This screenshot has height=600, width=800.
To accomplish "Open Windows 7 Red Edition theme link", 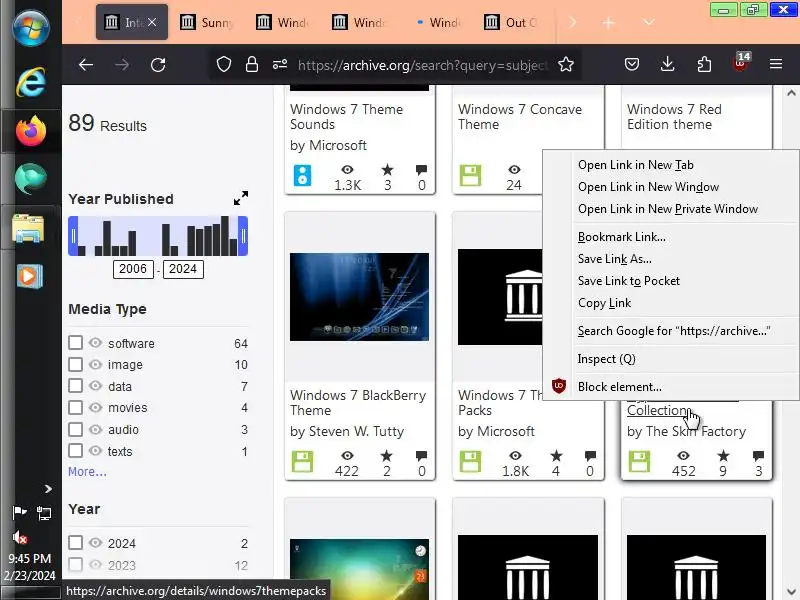I will (674, 117).
